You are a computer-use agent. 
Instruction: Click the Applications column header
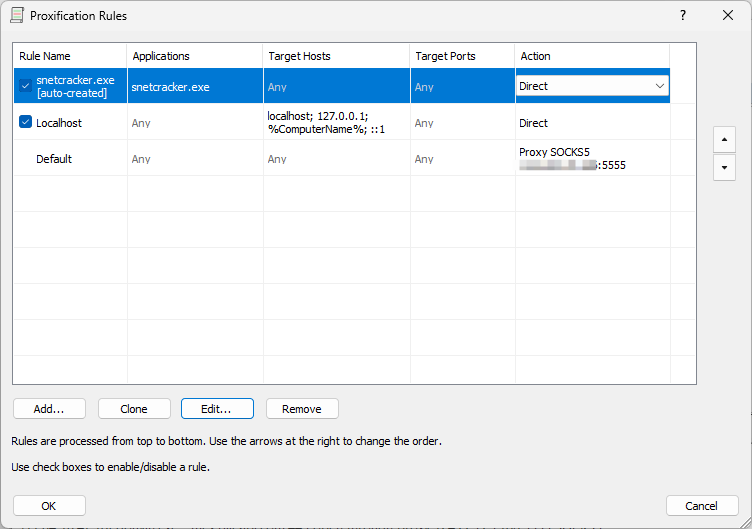pos(195,56)
